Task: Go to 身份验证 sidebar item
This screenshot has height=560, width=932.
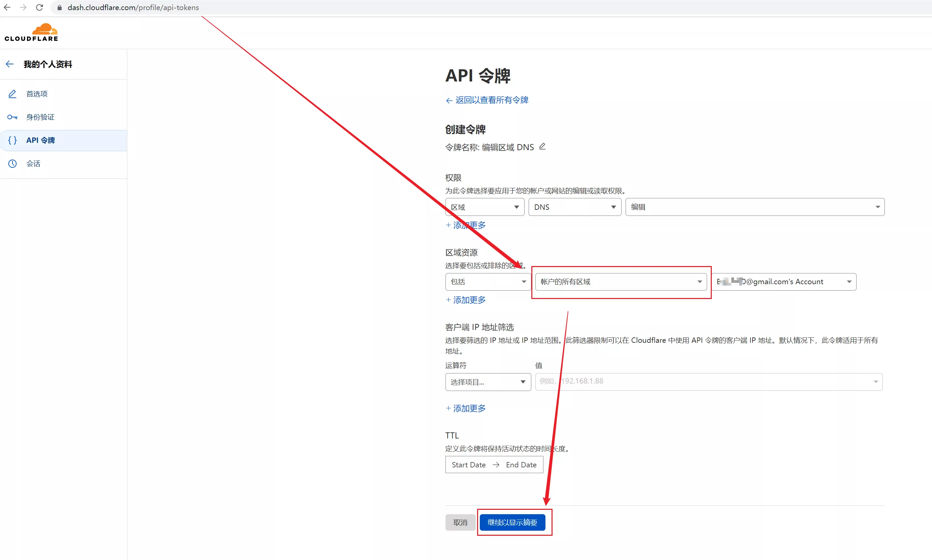Action: coord(40,117)
